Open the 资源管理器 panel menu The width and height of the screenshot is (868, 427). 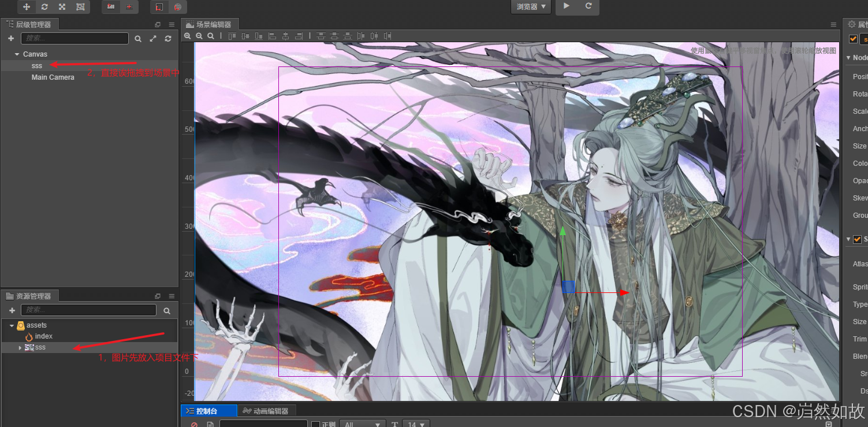172,296
